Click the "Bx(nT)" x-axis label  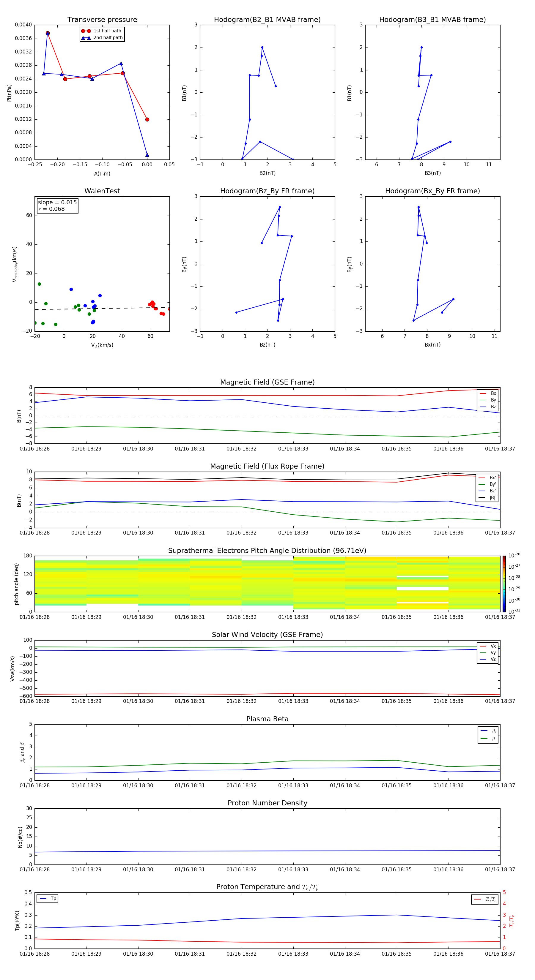(x=432, y=345)
